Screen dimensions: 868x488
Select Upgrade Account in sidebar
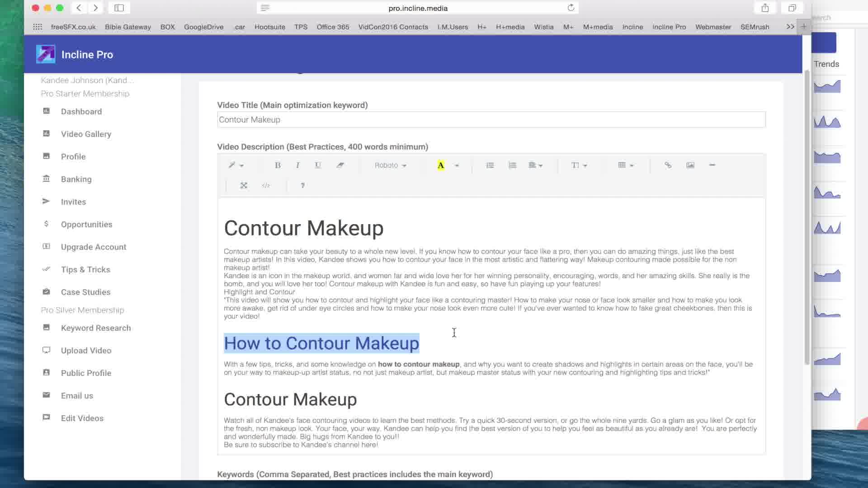click(x=94, y=247)
